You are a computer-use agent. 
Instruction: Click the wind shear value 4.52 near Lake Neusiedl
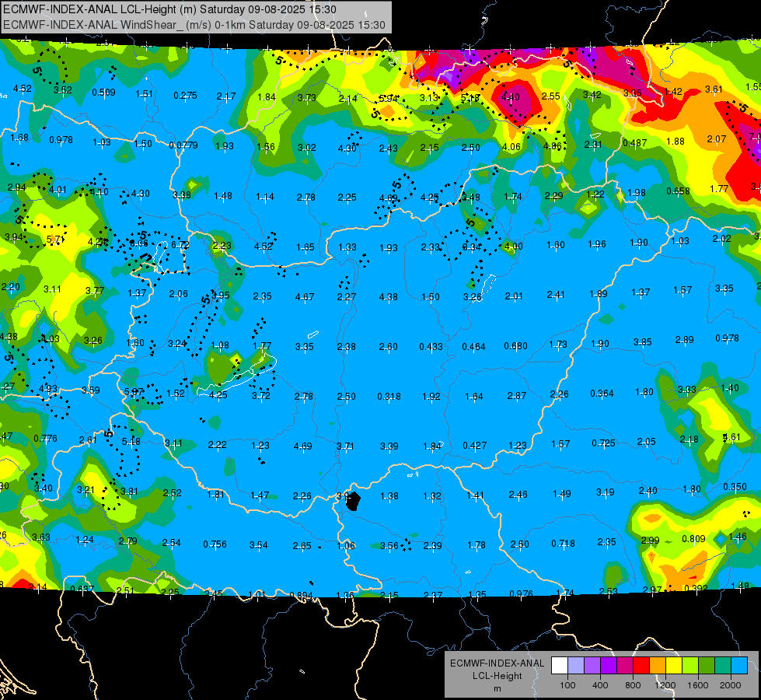[x=264, y=247]
